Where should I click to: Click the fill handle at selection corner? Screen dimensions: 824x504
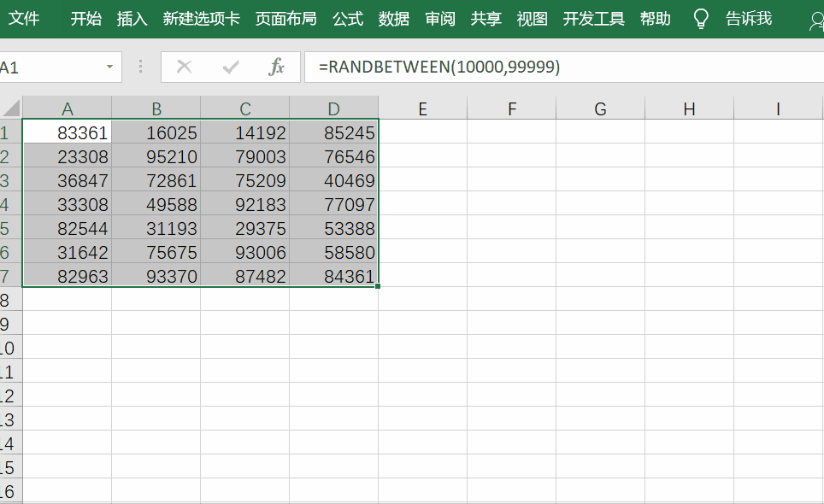[x=378, y=286]
